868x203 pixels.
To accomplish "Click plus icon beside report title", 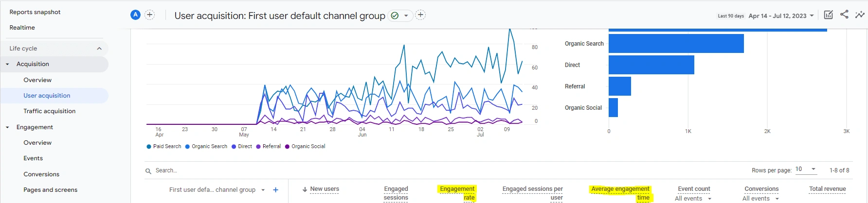I will [x=420, y=15].
